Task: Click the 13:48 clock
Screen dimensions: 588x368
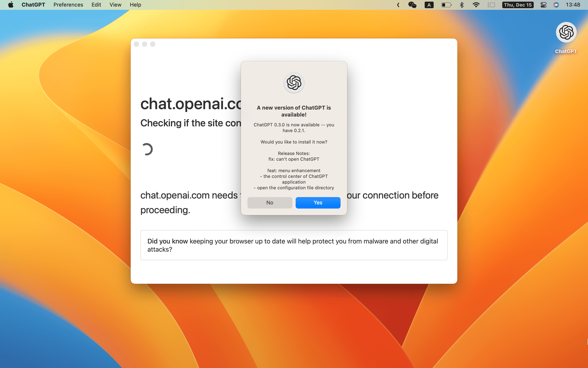Action: [573, 5]
